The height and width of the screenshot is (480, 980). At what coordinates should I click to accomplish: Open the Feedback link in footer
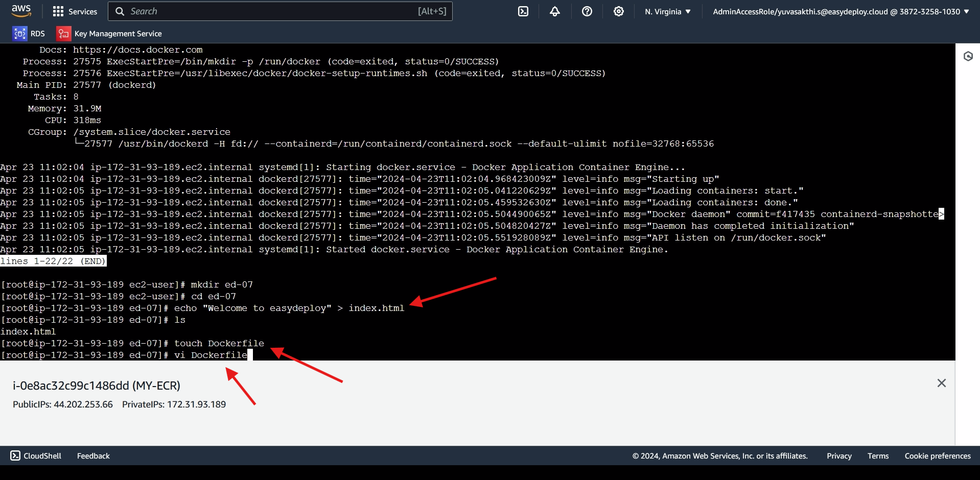[93, 455]
